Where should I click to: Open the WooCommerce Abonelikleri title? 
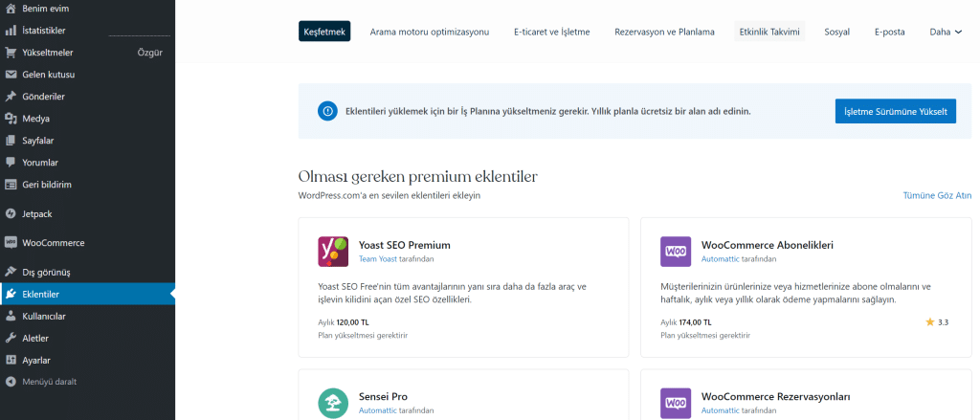pyautogui.click(x=768, y=245)
